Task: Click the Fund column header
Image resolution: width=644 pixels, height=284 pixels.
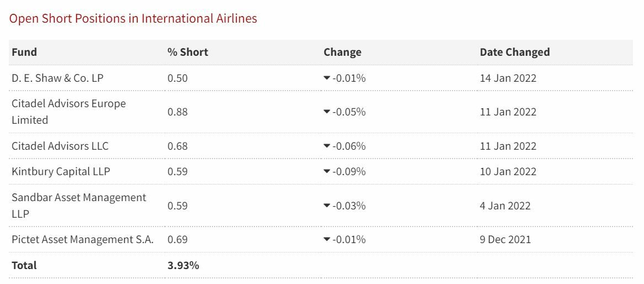Action: [24, 52]
